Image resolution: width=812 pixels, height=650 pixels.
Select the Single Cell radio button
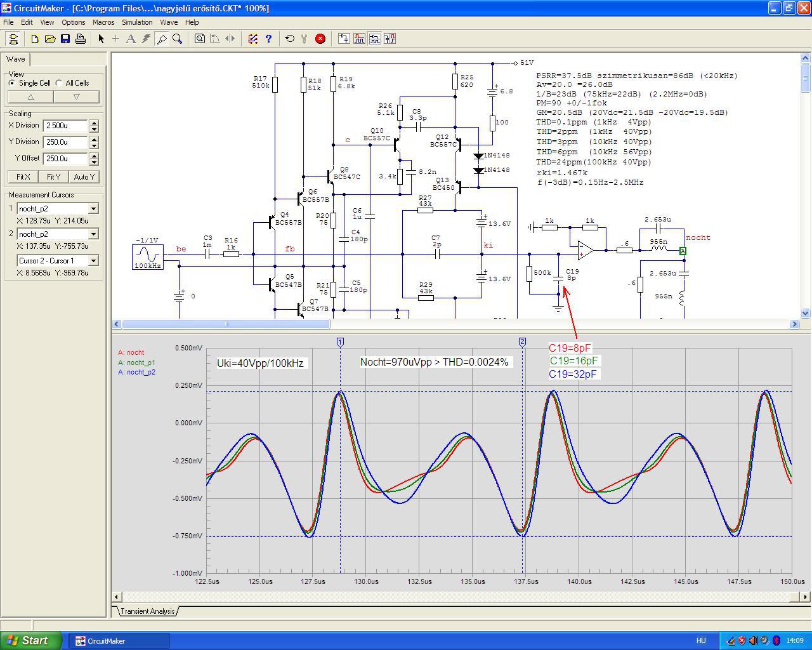click(12, 83)
